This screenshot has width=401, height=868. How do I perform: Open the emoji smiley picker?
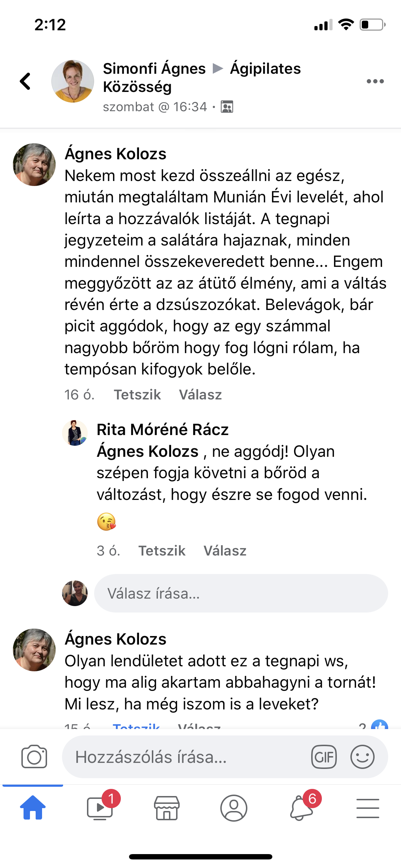[x=362, y=756]
